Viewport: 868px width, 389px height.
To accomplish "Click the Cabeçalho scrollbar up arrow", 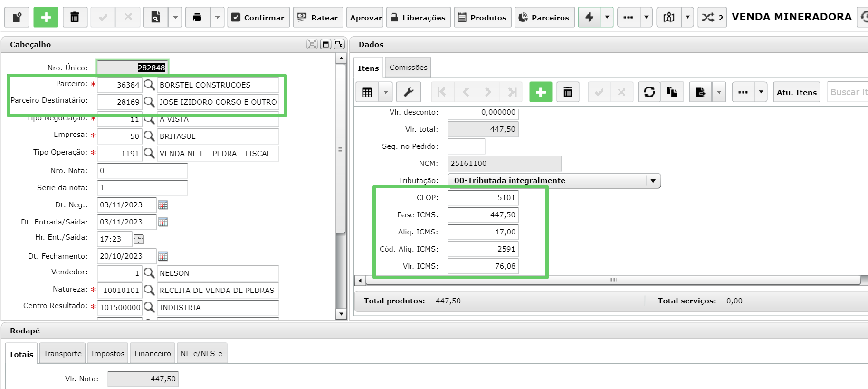I will click(x=341, y=58).
